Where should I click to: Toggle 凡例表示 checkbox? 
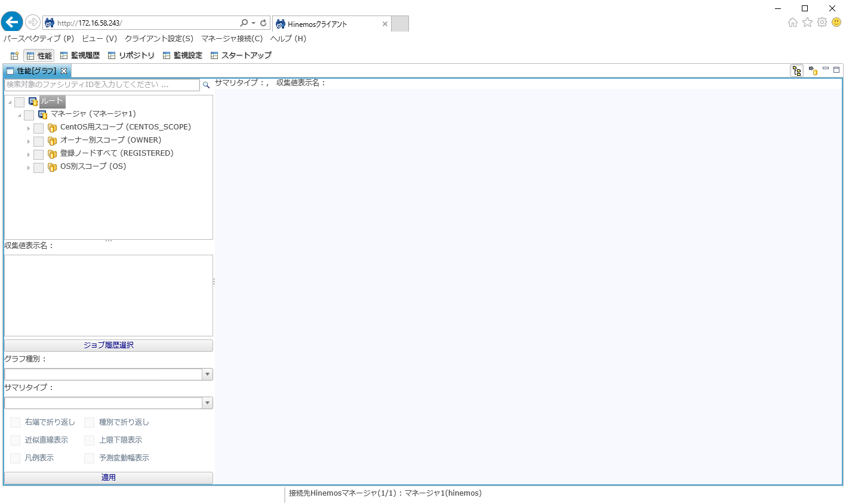pos(16,458)
